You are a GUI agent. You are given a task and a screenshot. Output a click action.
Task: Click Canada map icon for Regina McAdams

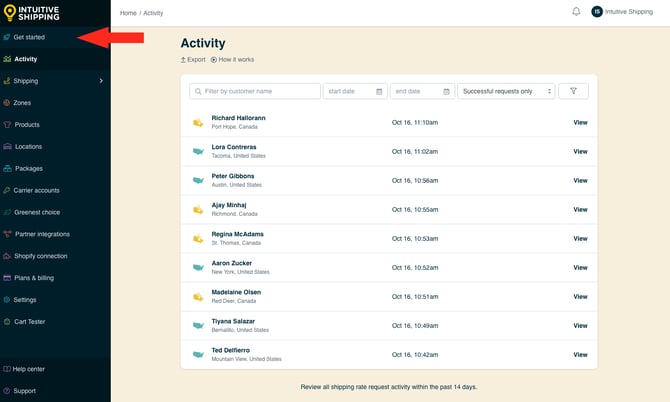click(198, 239)
